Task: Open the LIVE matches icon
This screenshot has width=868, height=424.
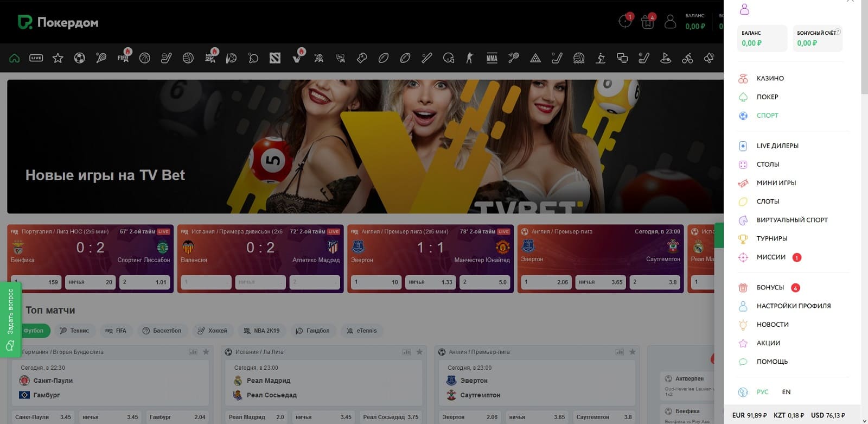Action: pos(36,58)
